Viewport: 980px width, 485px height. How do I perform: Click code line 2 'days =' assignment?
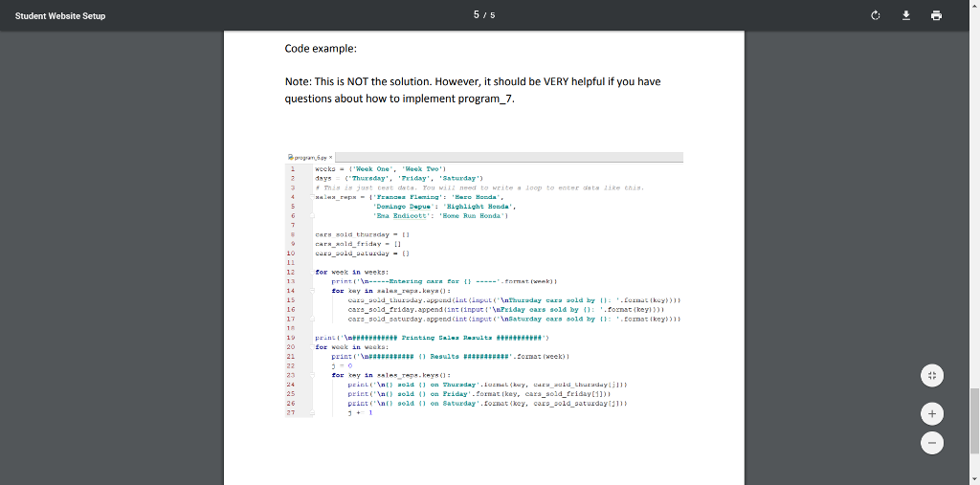coord(399,178)
